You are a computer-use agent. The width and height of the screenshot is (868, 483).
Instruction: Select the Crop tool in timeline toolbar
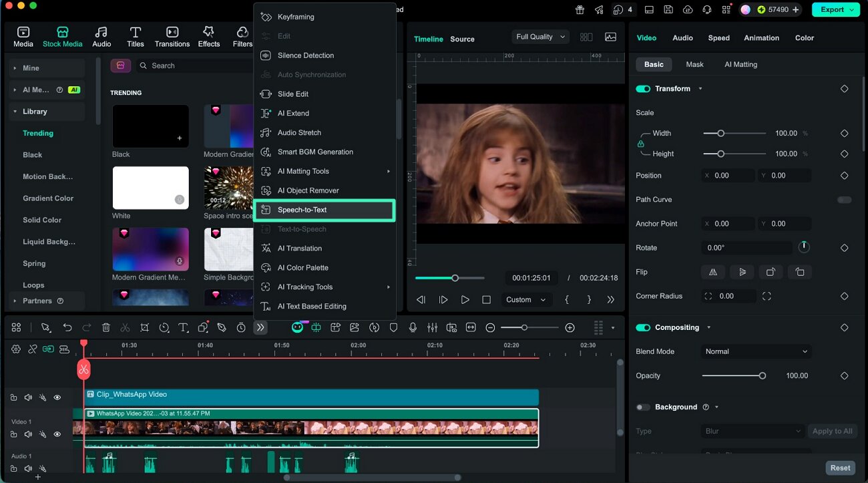click(x=144, y=327)
